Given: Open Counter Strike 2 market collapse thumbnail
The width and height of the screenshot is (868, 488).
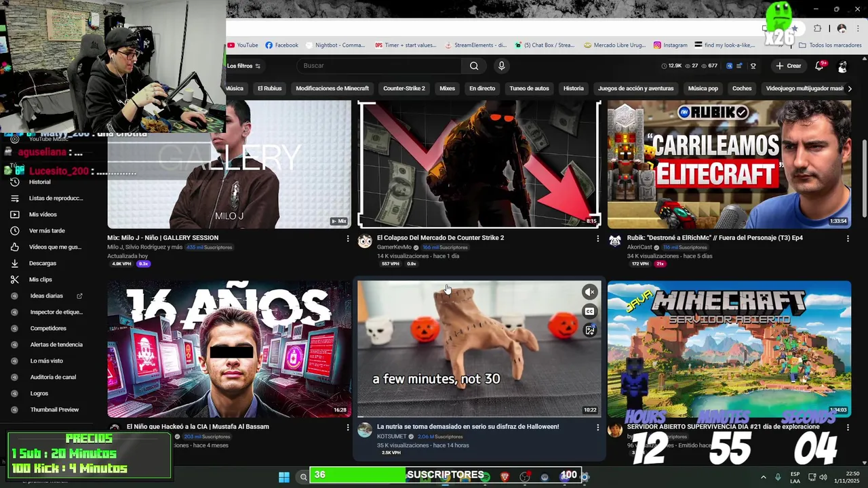Looking at the screenshot, I should pos(479,165).
